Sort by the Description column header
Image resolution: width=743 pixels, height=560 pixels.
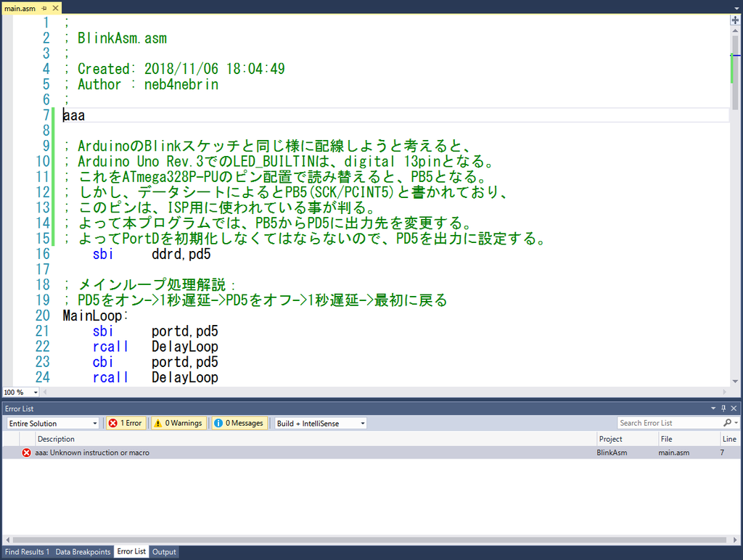(315, 439)
